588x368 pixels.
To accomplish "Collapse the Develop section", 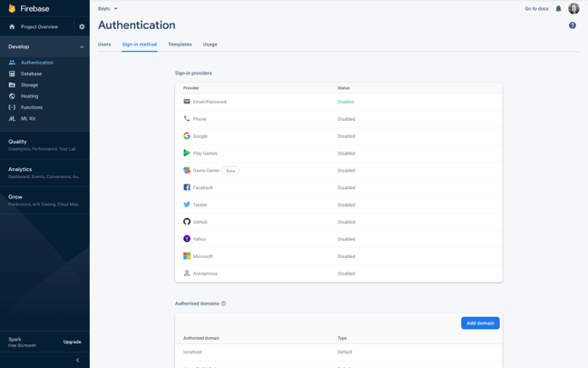I will [x=82, y=47].
